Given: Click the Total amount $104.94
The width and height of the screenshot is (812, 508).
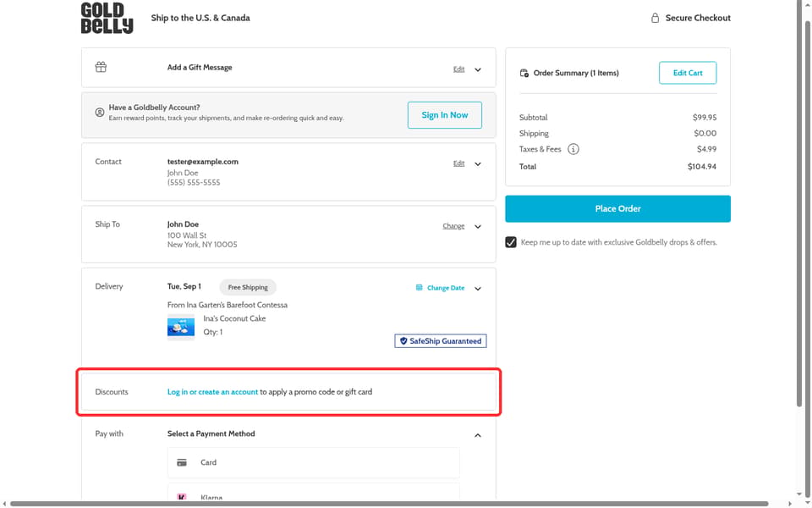Looking at the screenshot, I should (702, 167).
